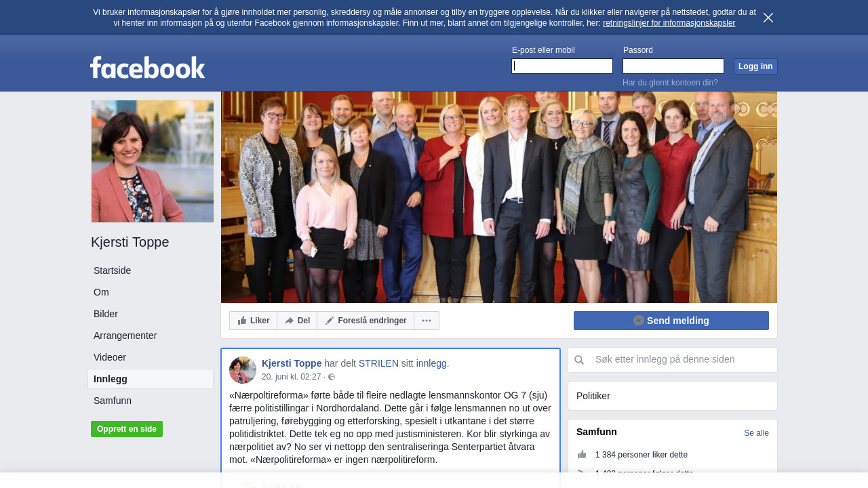Viewport: 868px width, 488px height.
Task: Click the Opprett en side button
Action: point(127,429)
